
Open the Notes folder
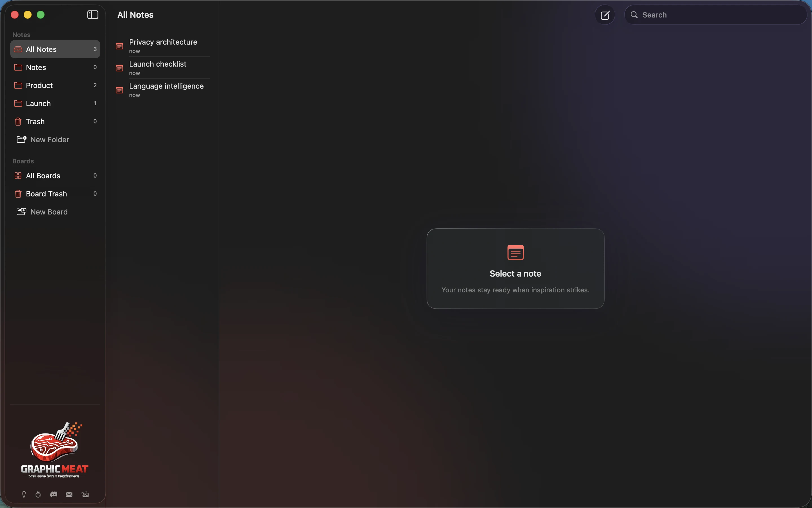point(55,67)
